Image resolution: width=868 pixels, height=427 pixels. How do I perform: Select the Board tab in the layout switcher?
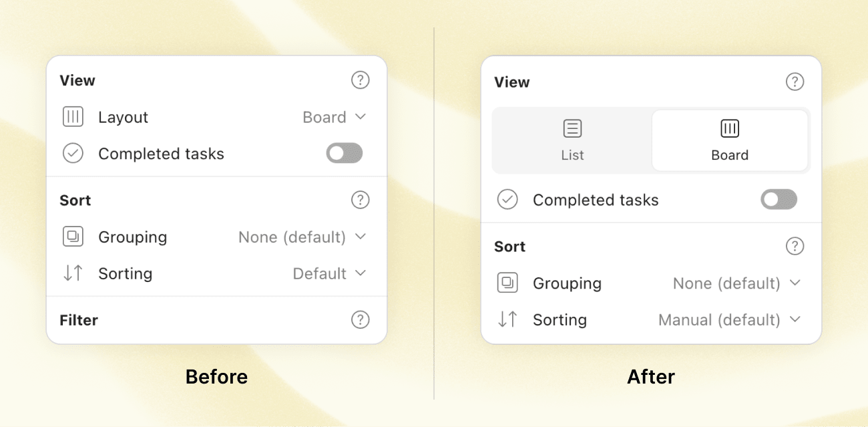pyautogui.click(x=730, y=140)
